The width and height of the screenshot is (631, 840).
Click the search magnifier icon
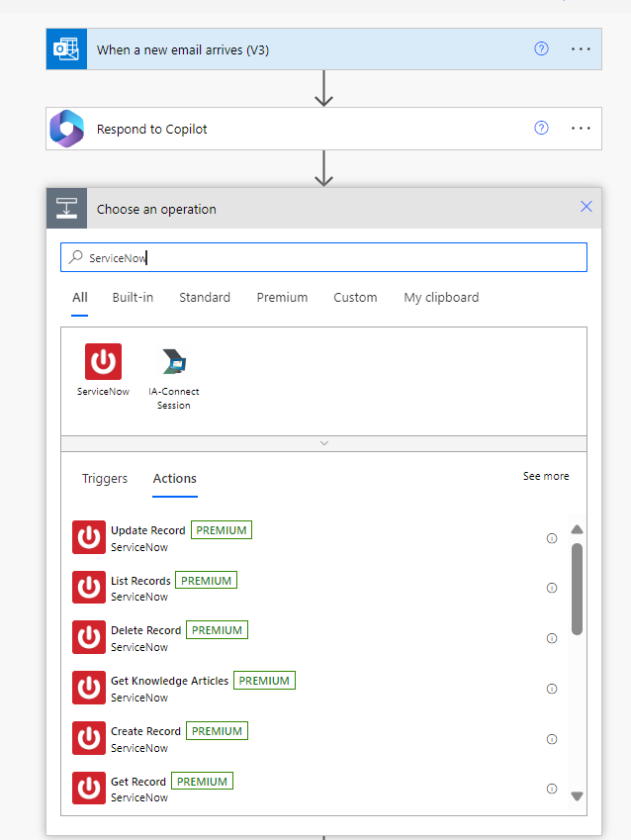point(76,257)
